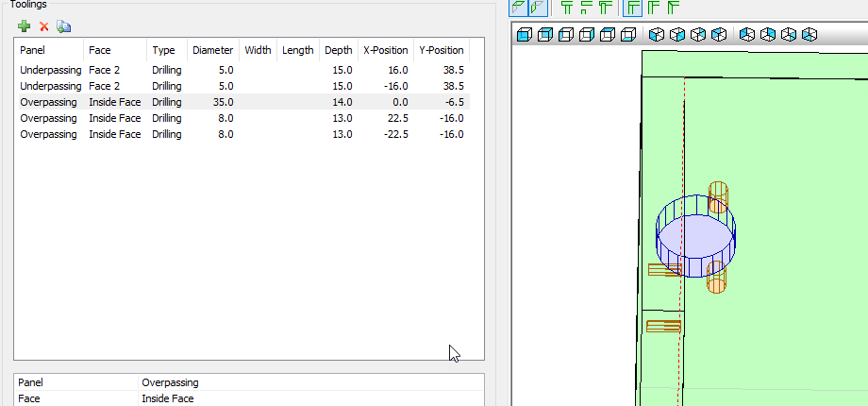Screen dimensions: 868x406
Task: Choose third isometric cube in the last group
Action: (789, 35)
